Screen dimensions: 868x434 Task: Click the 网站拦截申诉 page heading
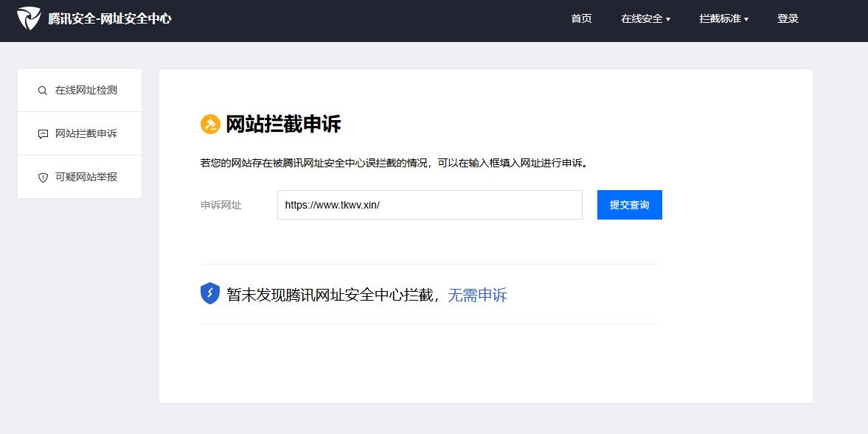tap(283, 124)
